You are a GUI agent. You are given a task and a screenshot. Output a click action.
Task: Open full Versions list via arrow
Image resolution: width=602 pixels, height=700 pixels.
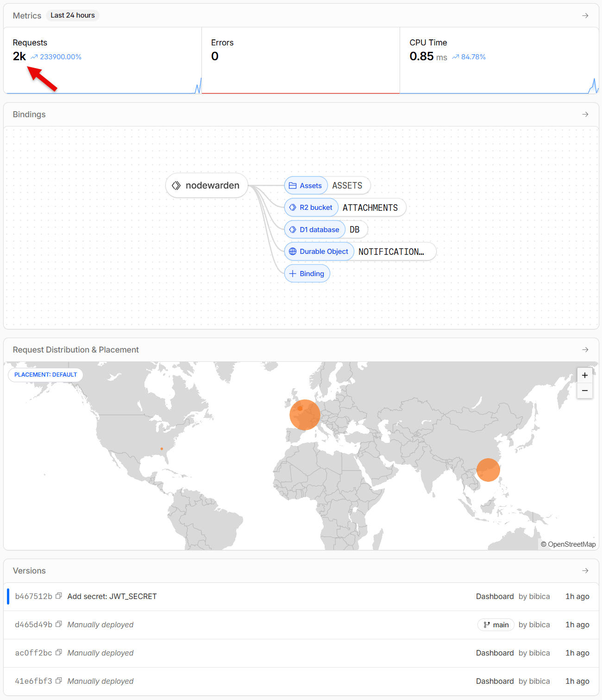coord(585,571)
